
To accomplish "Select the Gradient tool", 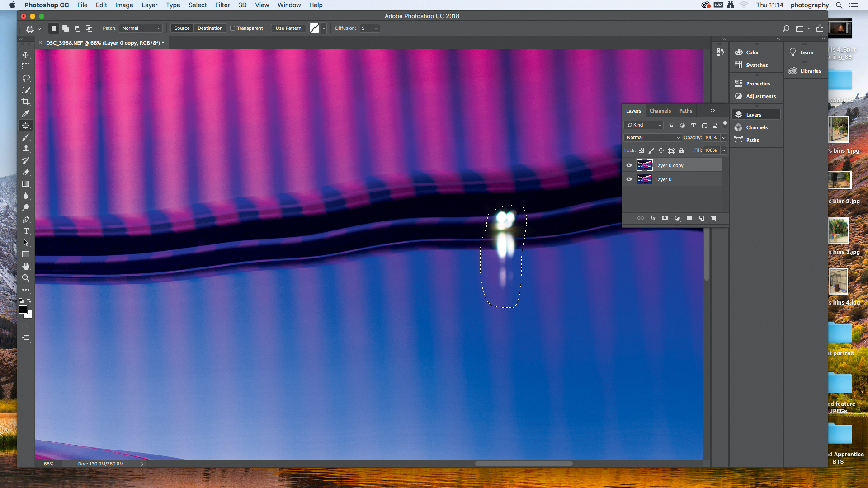I will [x=26, y=184].
